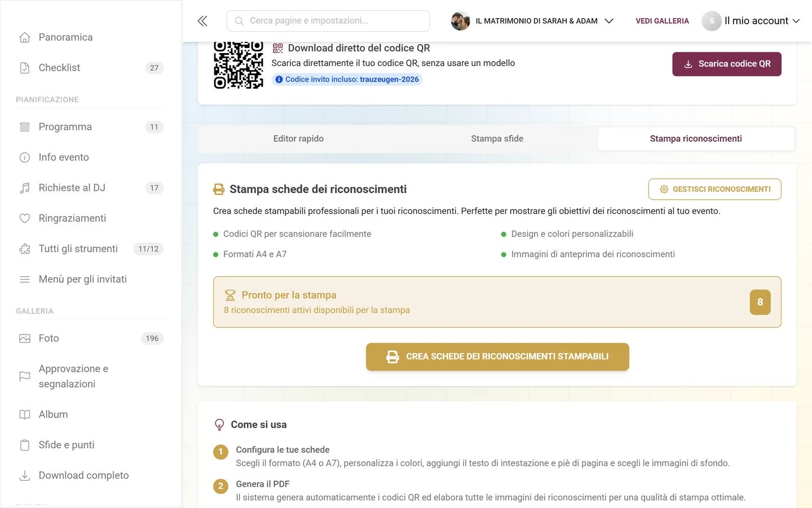Viewport: 812px width, 508px height.
Task: Click the Sfide e punti clipboard icon
Action: coord(25,445)
